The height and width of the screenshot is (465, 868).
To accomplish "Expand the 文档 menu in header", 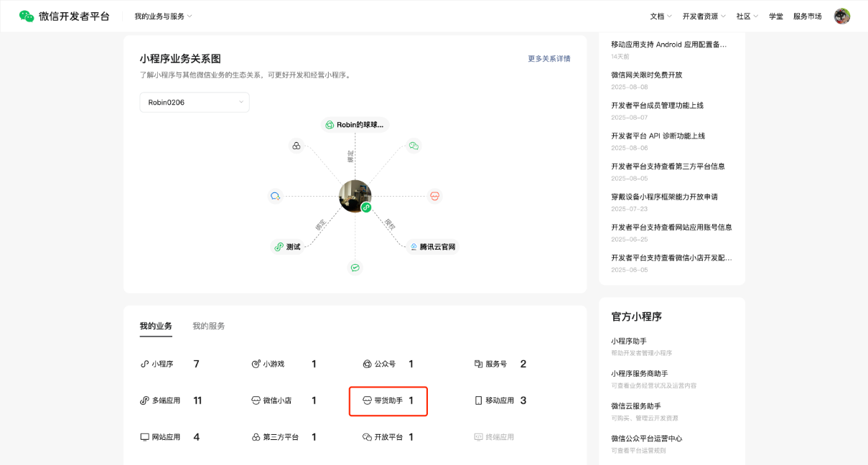I will 661,16.
